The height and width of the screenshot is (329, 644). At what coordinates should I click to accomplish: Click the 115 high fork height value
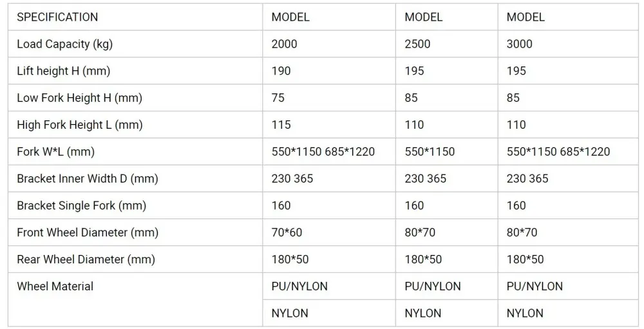(x=281, y=125)
